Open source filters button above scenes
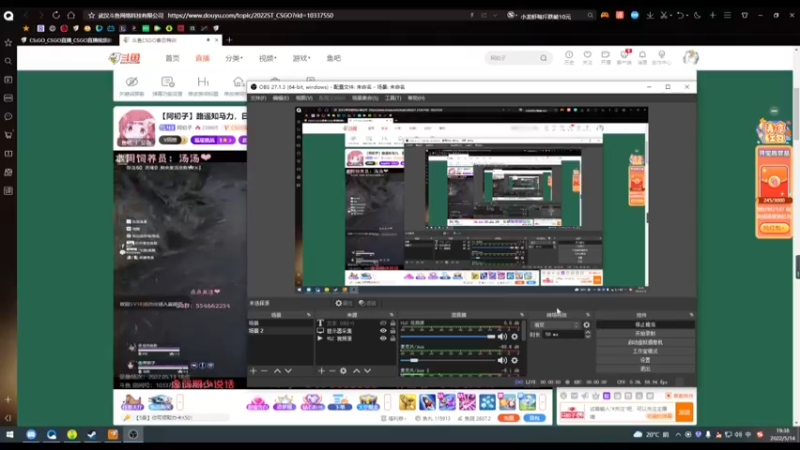The width and height of the screenshot is (800, 450). (367, 303)
